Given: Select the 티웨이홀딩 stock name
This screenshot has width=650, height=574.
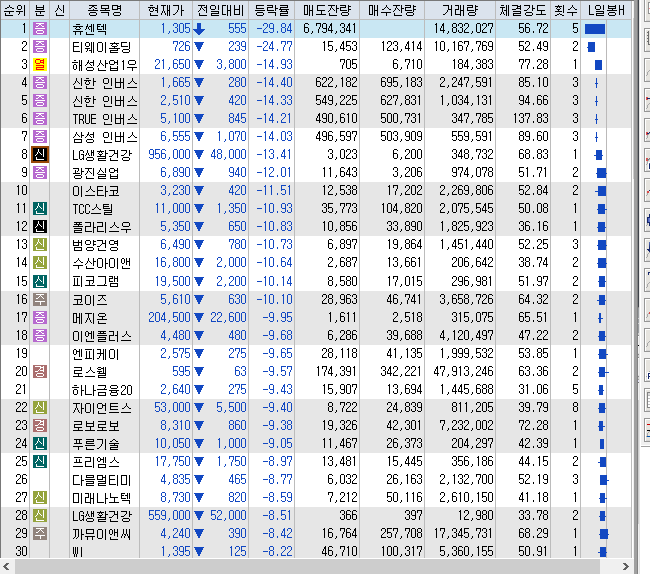Looking at the screenshot, I should (x=102, y=47).
